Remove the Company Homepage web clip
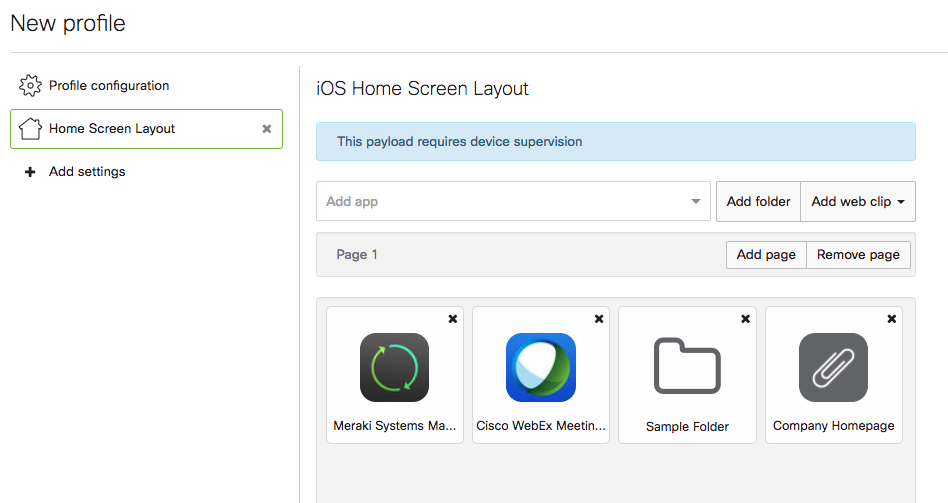 [891, 319]
